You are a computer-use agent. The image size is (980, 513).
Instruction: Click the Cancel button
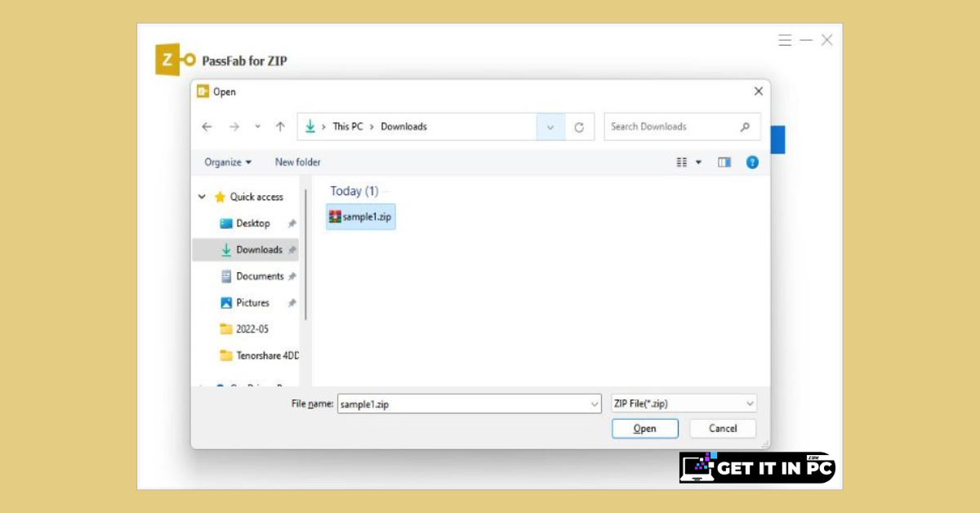click(723, 428)
